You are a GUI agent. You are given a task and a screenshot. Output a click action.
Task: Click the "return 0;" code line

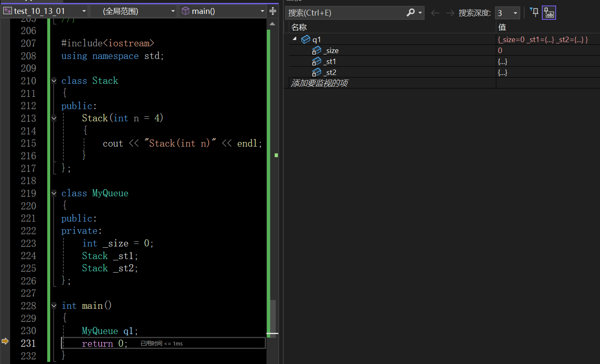pyautogui.click(x=105, y=344)
